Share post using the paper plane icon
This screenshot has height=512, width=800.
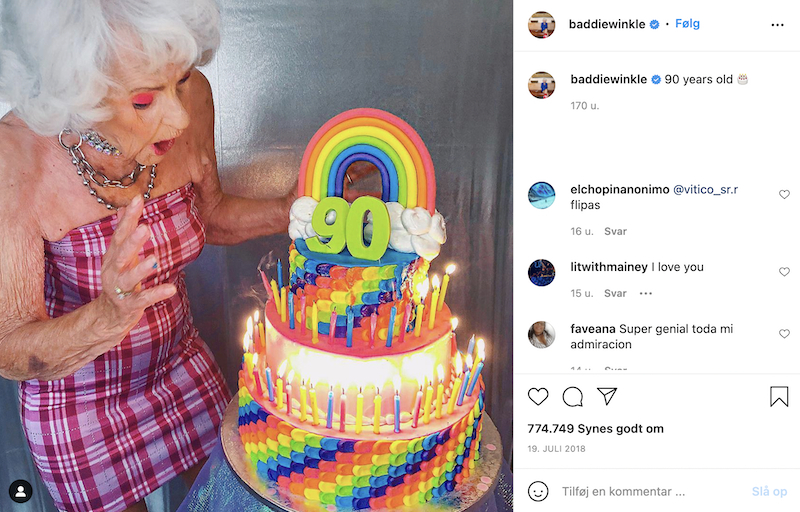coord(607,396)
